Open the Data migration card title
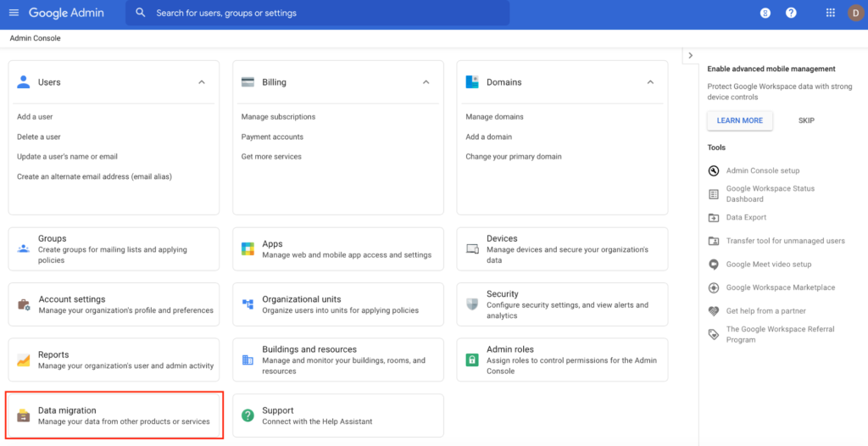Image resolution: width=868 pixels, height=446 pixels. coord(67,410)
